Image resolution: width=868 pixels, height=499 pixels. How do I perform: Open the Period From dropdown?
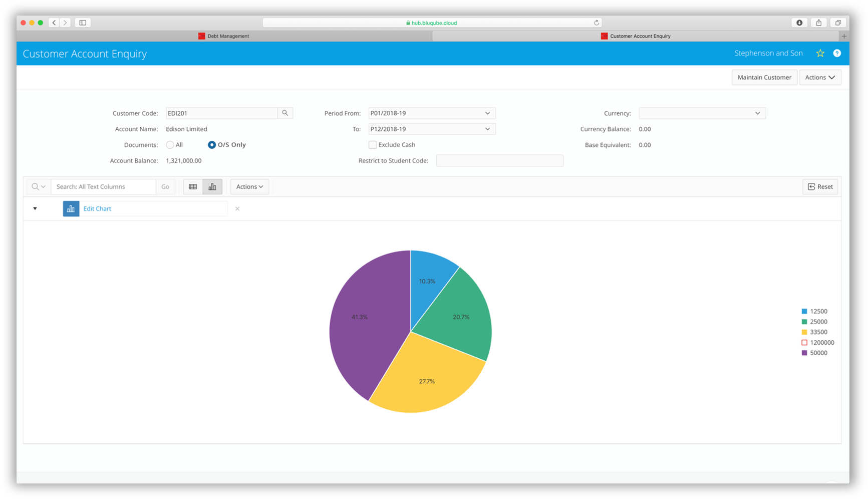coord(432,113)
